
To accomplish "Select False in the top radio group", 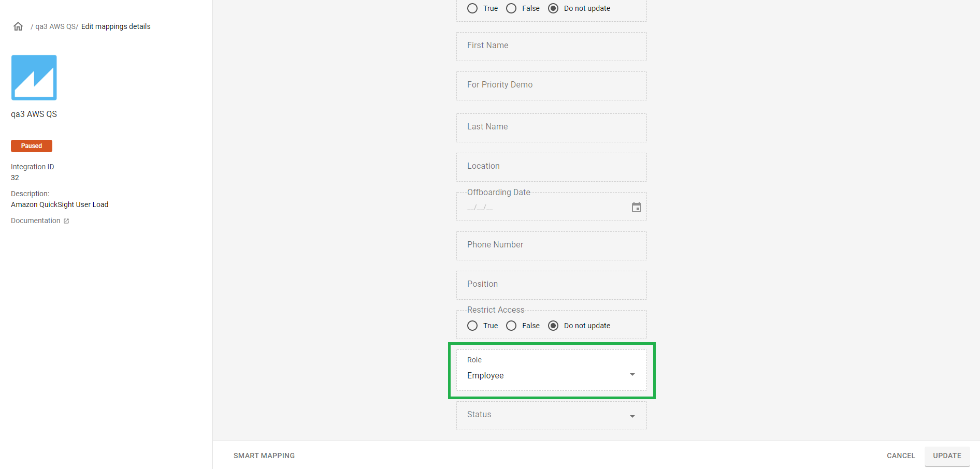I will (511, 8).
